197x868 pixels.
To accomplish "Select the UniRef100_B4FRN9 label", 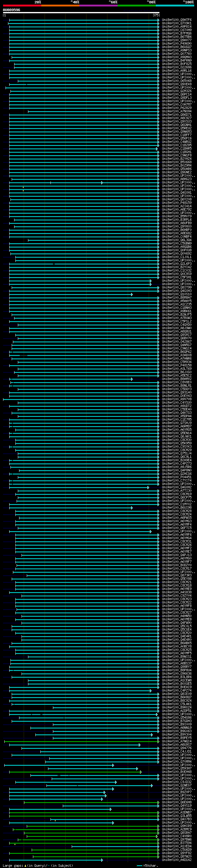I will 177,60.
